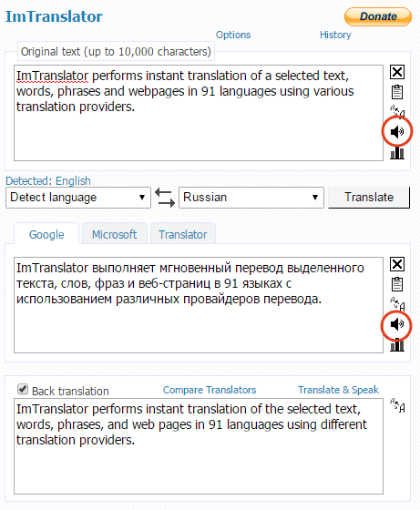Select the Translator provider tab
Screen dimensions: 420x510
pos(183,234)
